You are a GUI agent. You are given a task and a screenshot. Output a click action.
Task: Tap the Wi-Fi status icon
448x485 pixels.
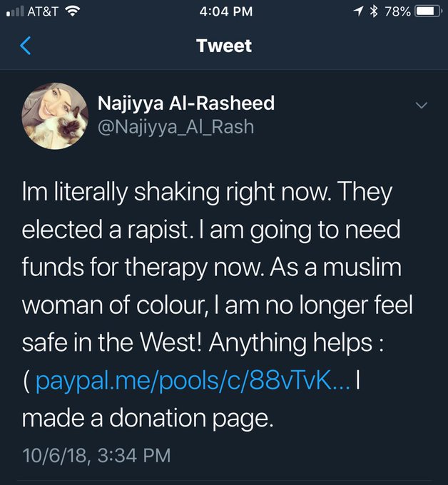[71, 11]
